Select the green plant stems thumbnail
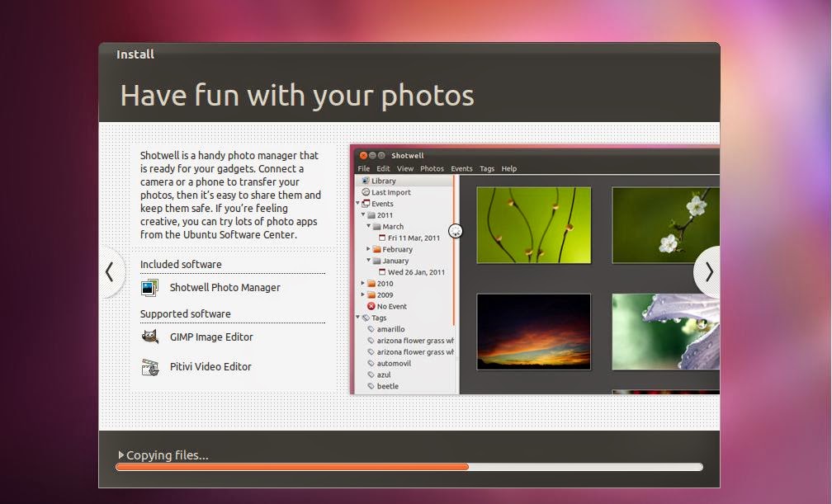The width and height of the screenshot is (832, 504). pos(534,225)
